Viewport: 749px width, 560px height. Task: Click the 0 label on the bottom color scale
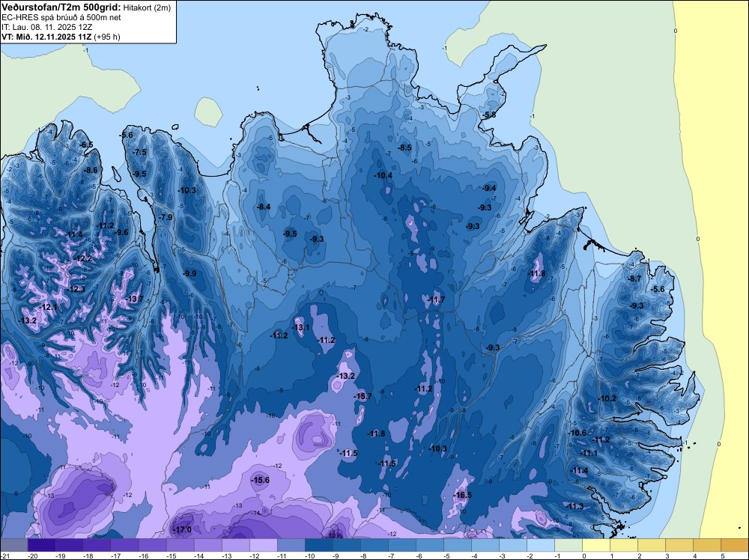tap(583, 556)
